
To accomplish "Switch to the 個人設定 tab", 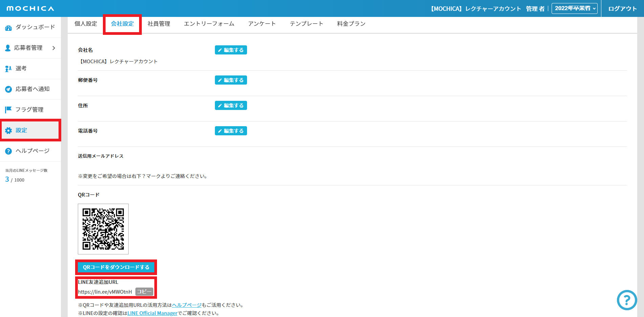I will 86,24.
